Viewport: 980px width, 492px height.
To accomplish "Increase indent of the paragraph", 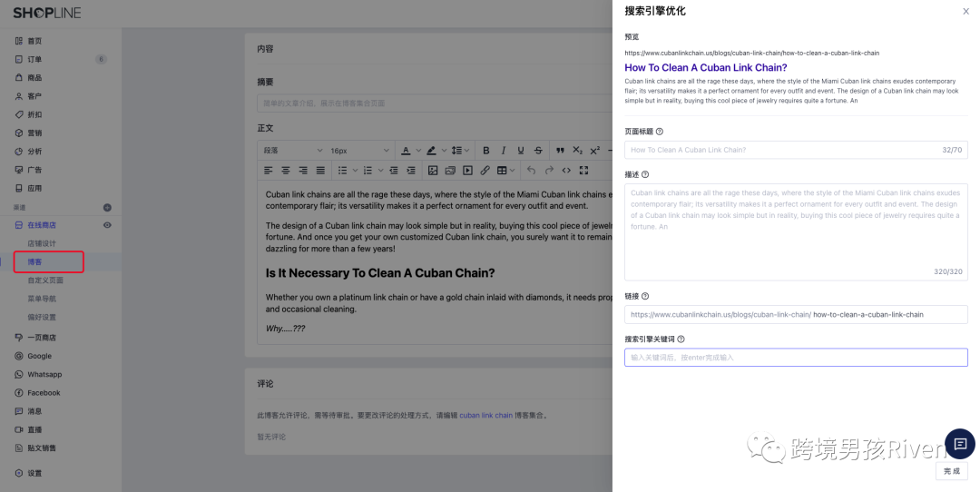I will [411, 170].
